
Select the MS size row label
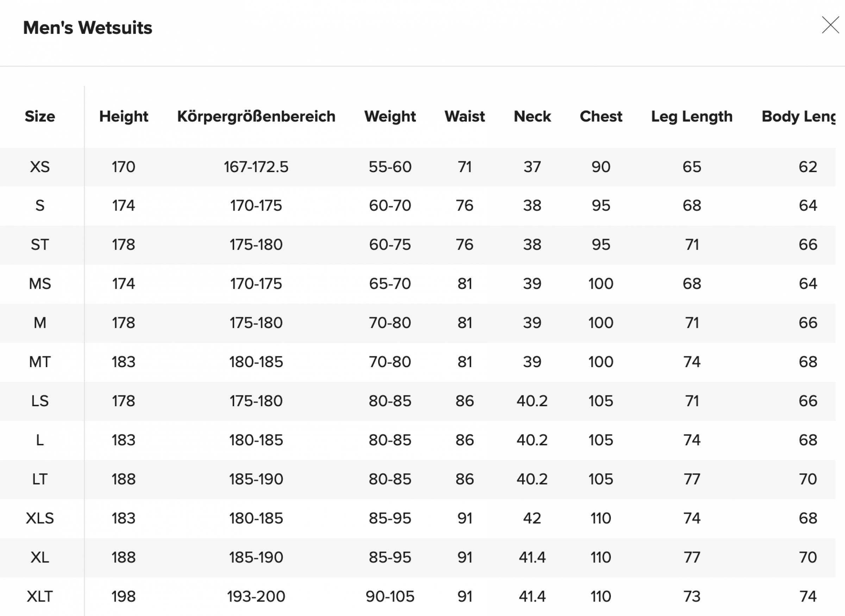point(40,284)
